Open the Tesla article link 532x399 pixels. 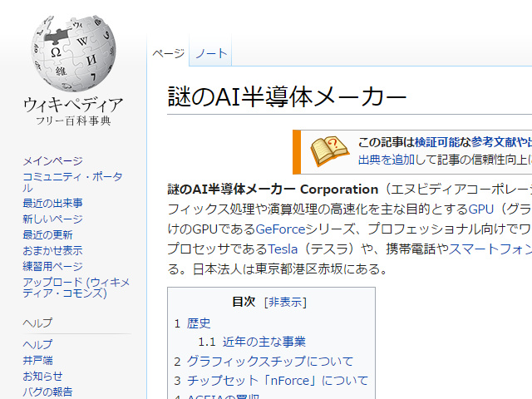click(x=283, y=249)
